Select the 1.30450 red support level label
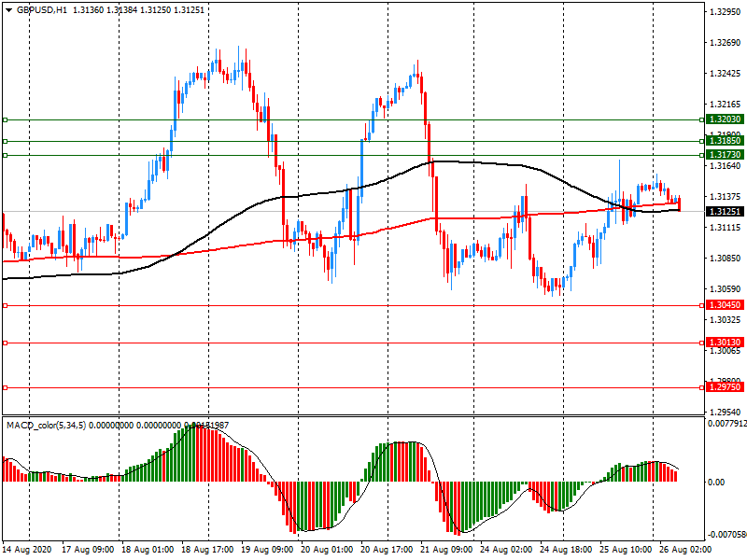This screenshot has width=747, height=560. coord(725,305)
